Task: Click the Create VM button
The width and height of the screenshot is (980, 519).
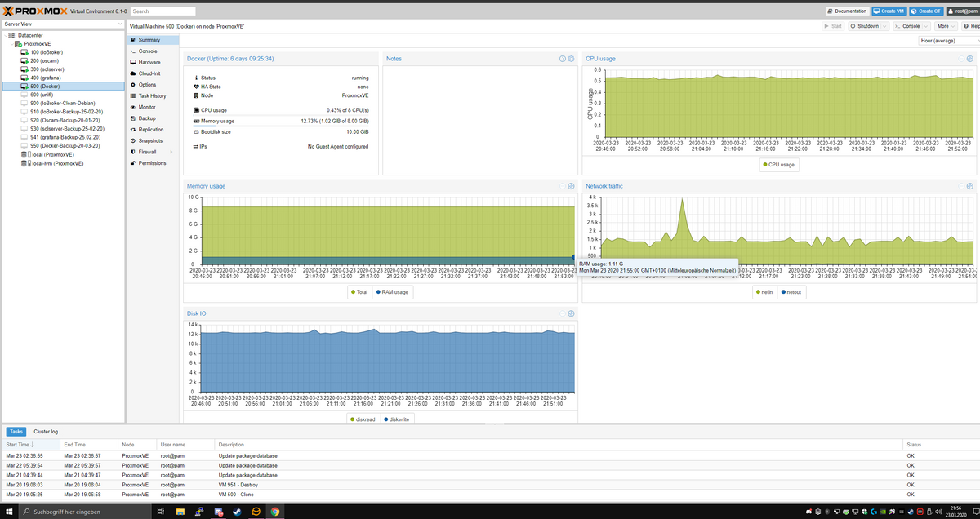Action: [889, 11]
